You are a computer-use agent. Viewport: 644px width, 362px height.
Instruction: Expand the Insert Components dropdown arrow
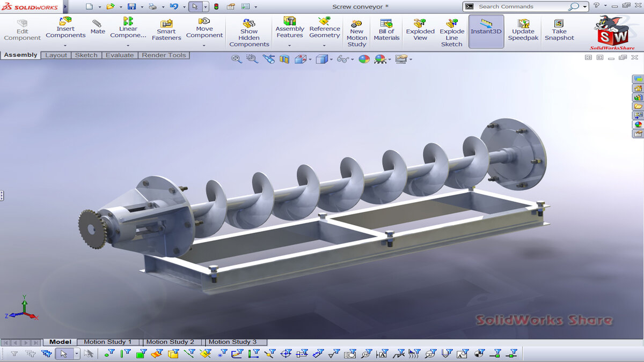[65, 46]
